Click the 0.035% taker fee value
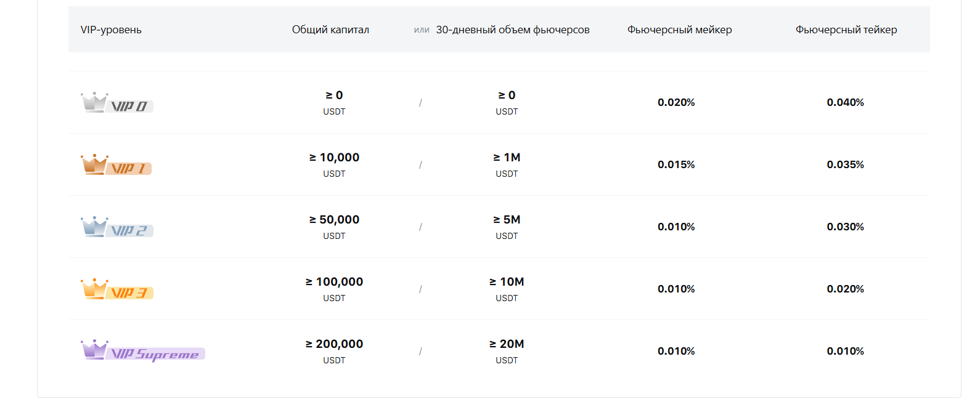Screen dimensions: 980x407 coord(846,164)
